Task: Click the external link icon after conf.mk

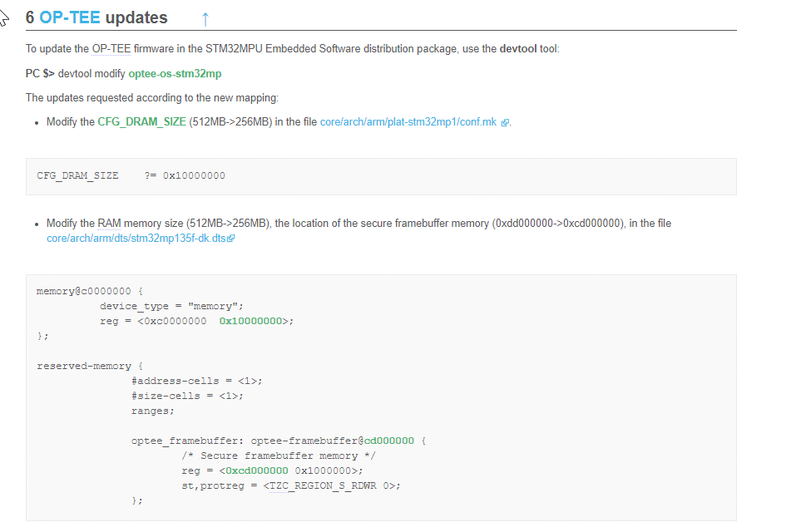Action: point(503,121)
